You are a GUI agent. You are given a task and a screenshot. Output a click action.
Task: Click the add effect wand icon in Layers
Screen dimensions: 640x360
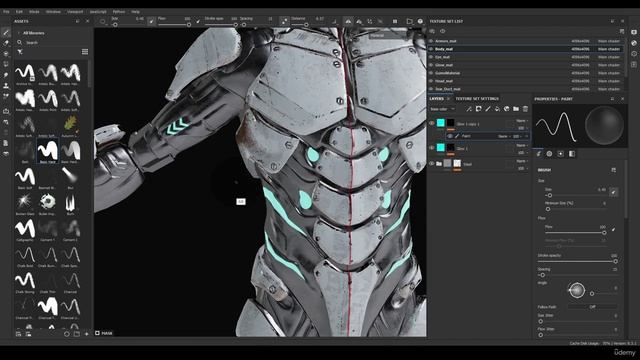[469, 109]
